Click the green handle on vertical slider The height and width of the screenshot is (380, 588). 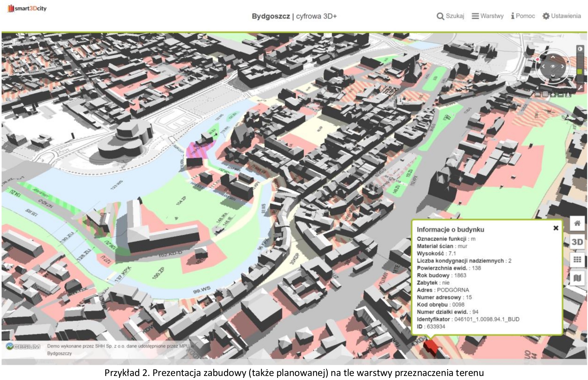pyautogui.click(x=580, y=71)
